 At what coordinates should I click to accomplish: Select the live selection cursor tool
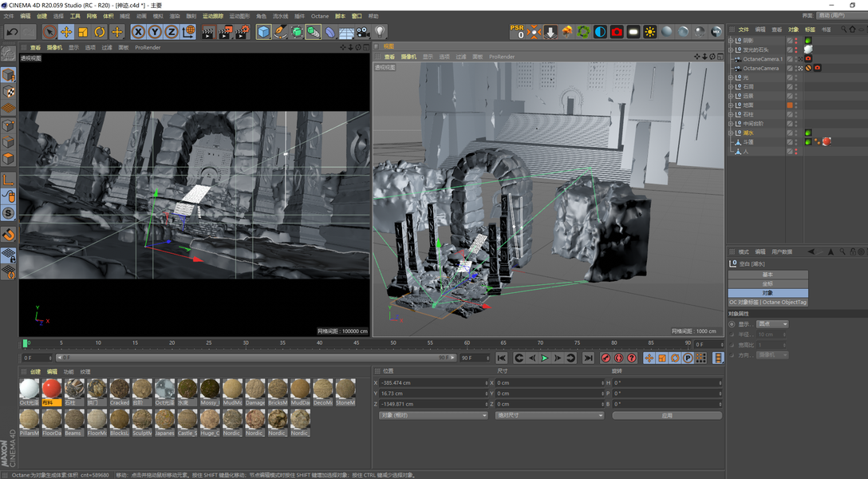(49, 32)
